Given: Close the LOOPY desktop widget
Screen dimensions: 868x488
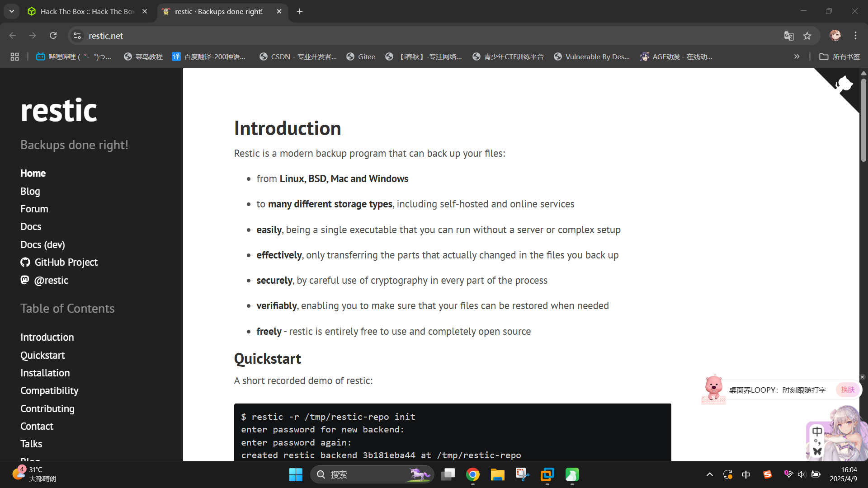Looking at the screenshot, I should click(x=862, y=377).
